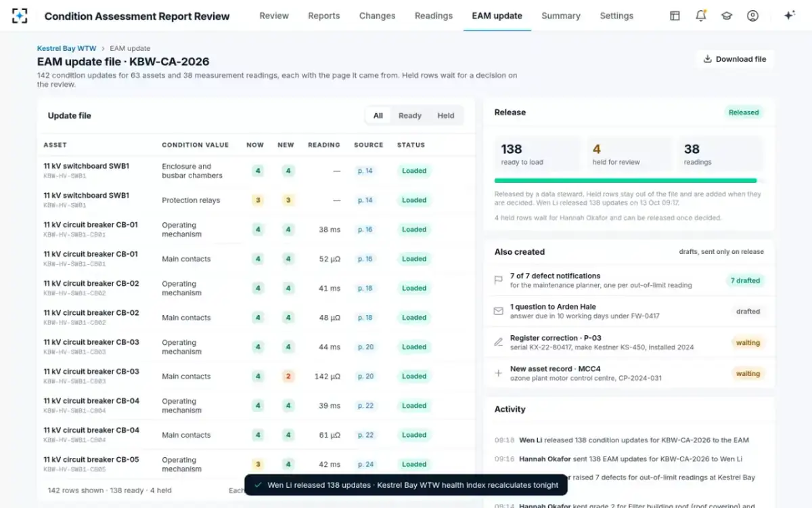The image size is (812, 508).
Task: Switch to the Review tab
Action: pyautogui.click(x=274, y=16)
